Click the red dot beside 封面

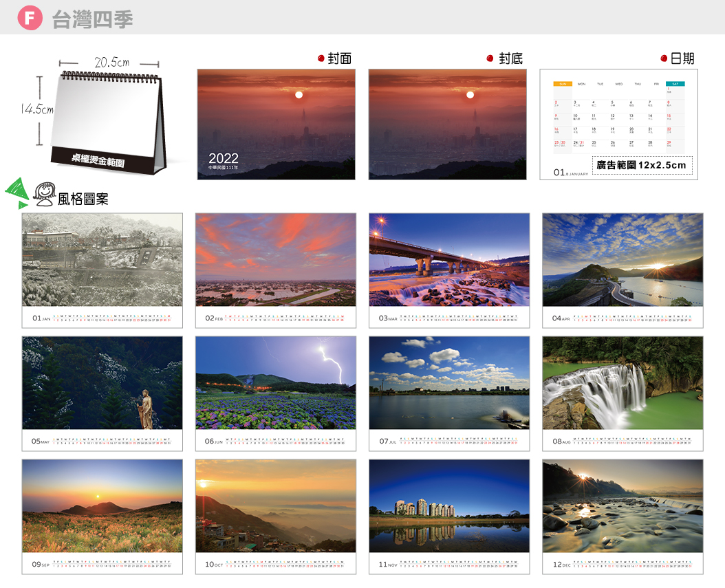[x=321, y=58]
